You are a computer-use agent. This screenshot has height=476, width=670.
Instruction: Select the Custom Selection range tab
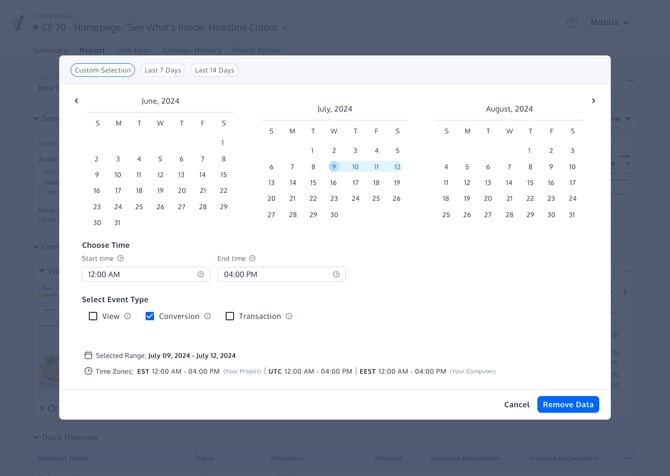pos(103,70)
